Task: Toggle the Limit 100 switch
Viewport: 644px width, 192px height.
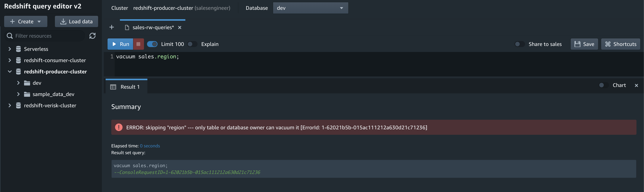Action: [x=152, y=44]
